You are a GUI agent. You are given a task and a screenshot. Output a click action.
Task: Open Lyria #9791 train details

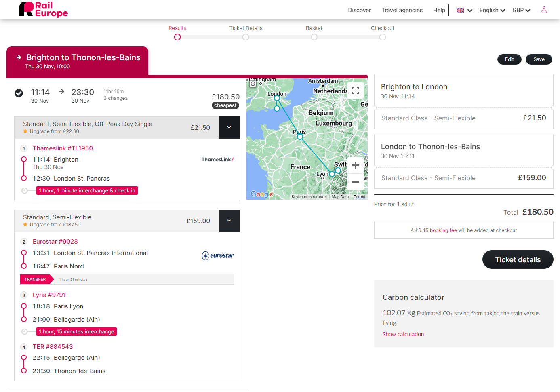pyautogui.click(x=49, y=295)
